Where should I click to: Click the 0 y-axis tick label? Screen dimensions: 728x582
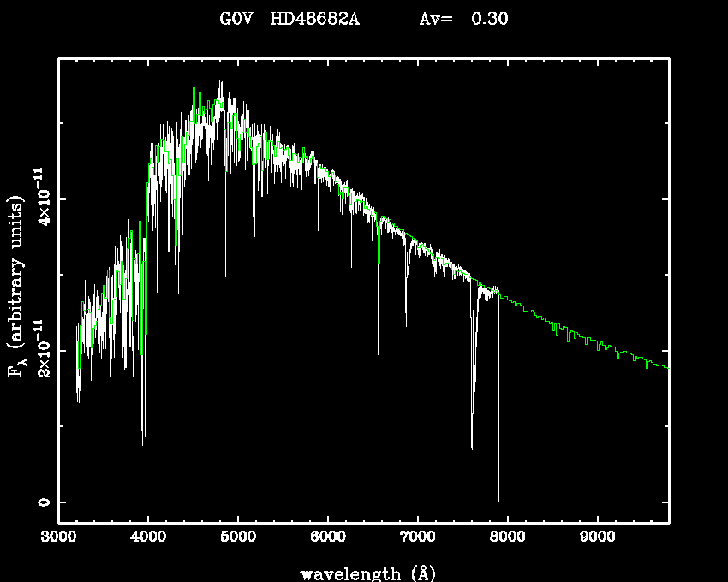(x=43, y=502)
